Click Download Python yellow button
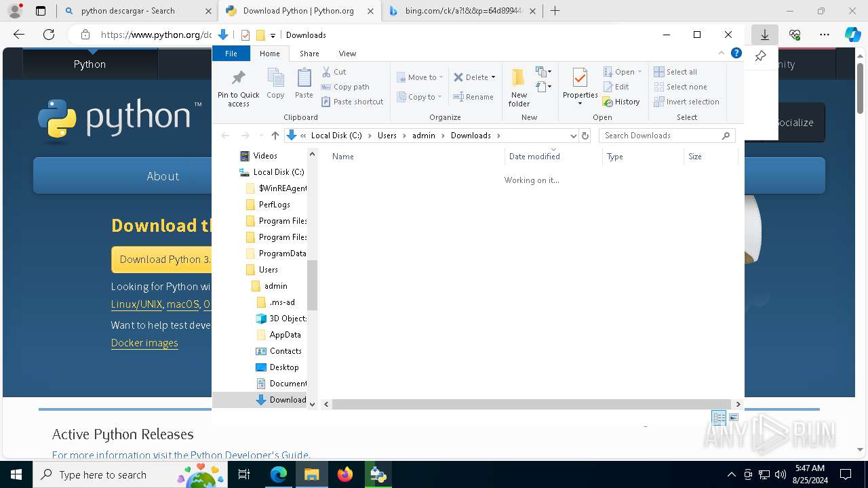868x488 pixels. pos(163,259)
